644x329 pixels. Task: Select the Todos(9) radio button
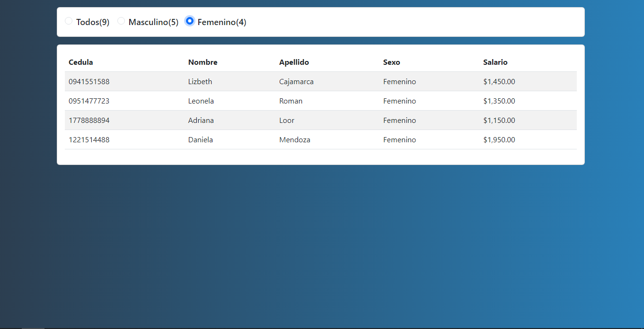coord(69,21)
